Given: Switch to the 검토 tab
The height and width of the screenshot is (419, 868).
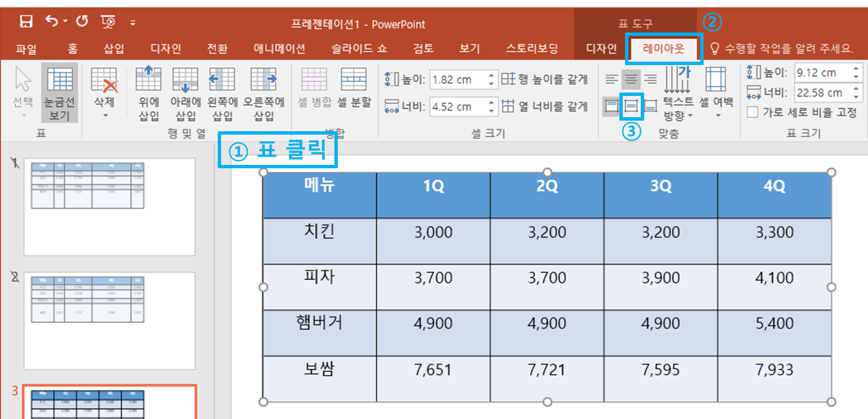Looking at the screenshot, I should (423, 49).
